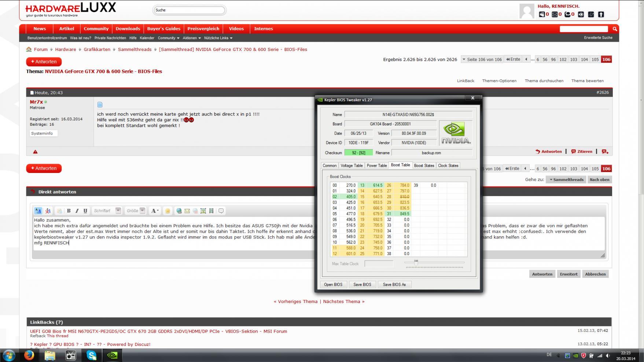This screenshot has height=362, width=644.
Task: Switch to Clock States tab
Action: click(448, 166)
